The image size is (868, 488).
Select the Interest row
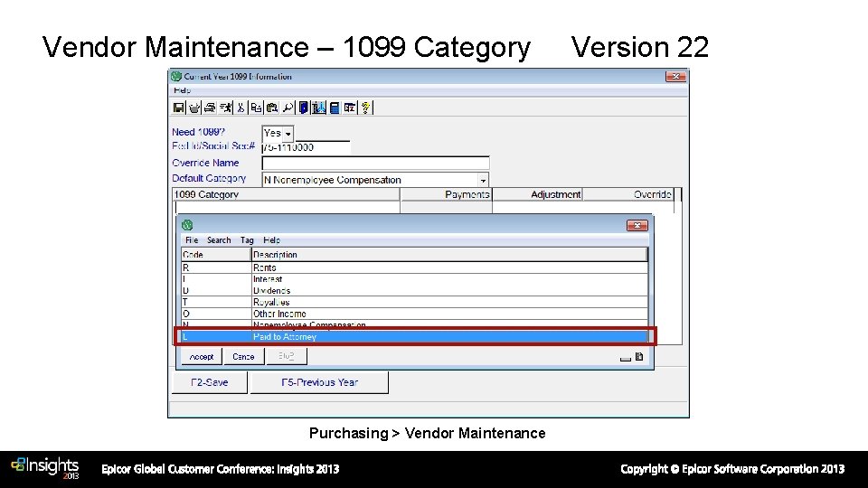point(414,279)
